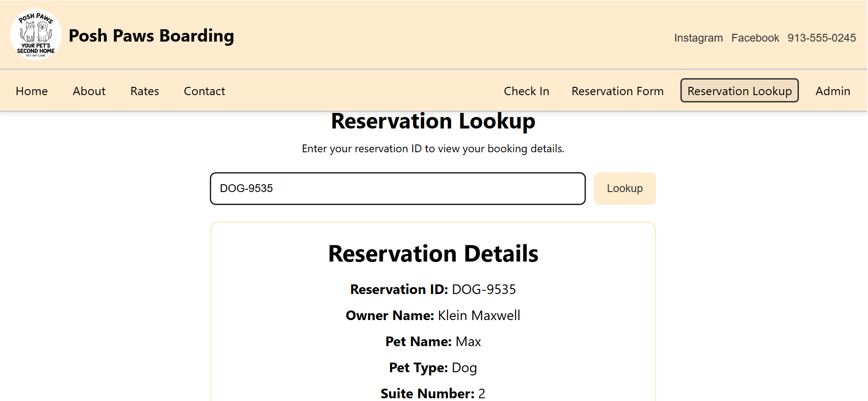Focus the reservation ID input field
The height and width of the screenshot is (401, 868).
[x=397, y=188]
